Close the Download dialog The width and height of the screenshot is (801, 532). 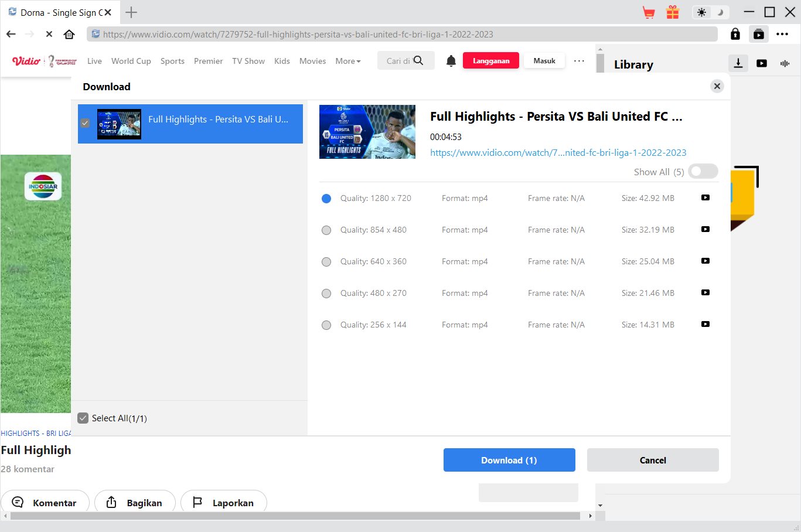(717, 86)
